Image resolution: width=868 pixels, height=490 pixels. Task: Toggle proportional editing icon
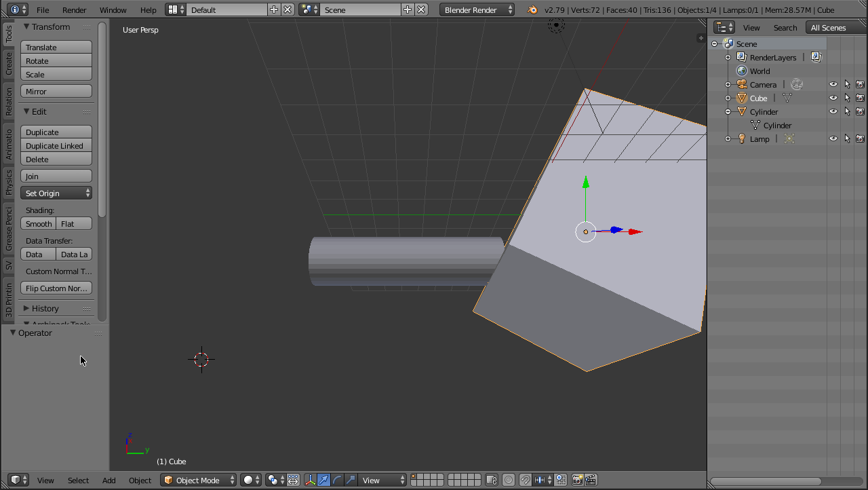509,480
